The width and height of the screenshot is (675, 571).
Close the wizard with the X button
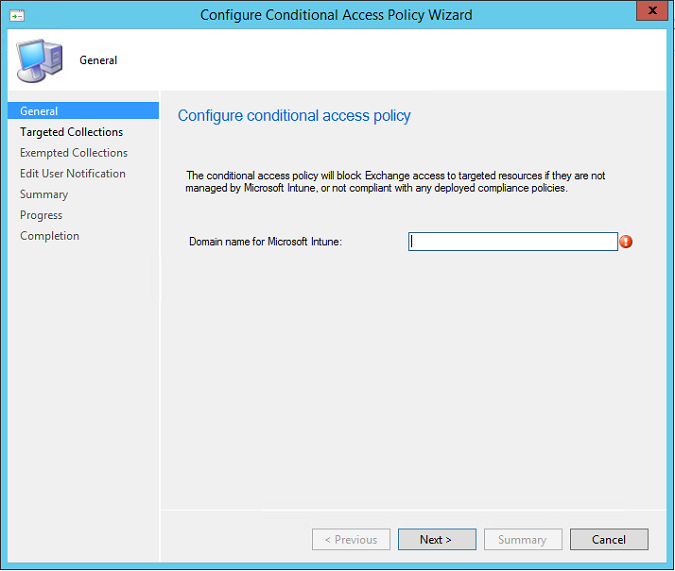(x=652, y=10)
